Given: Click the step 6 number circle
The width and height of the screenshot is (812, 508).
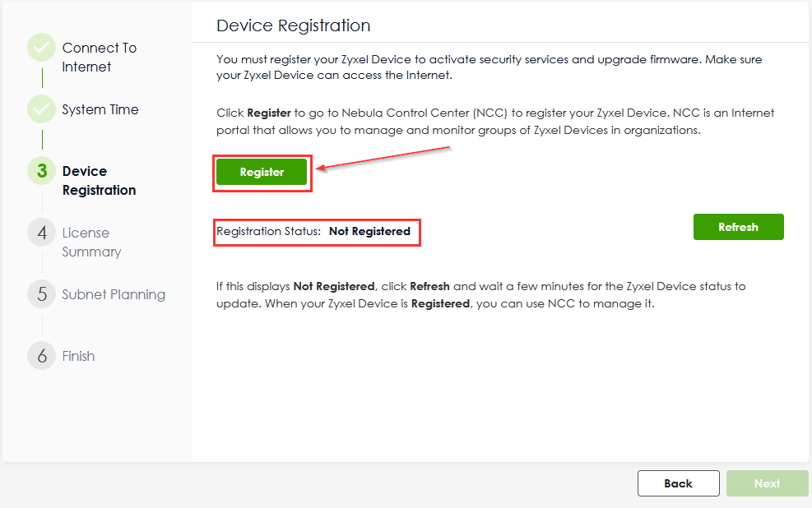Looking at the screenshot, I should pyautogui.click(x=41, y=356).
